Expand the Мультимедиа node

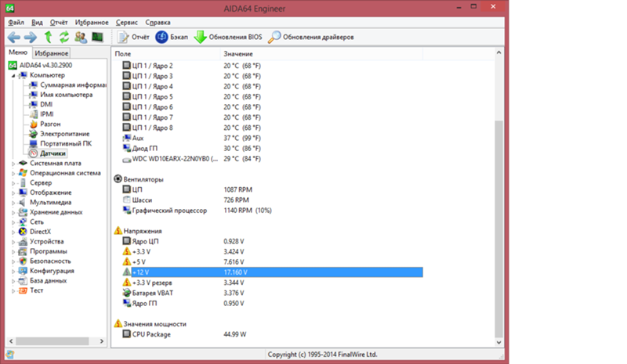click(13, 203)
